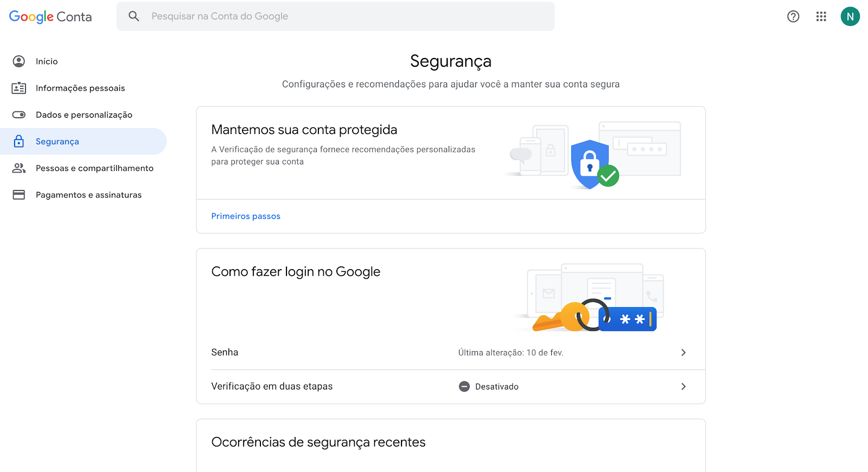868x472 pixels.
Task: Click the Segurança padlock icon in sidebar
Action: (x=19, y=141)
